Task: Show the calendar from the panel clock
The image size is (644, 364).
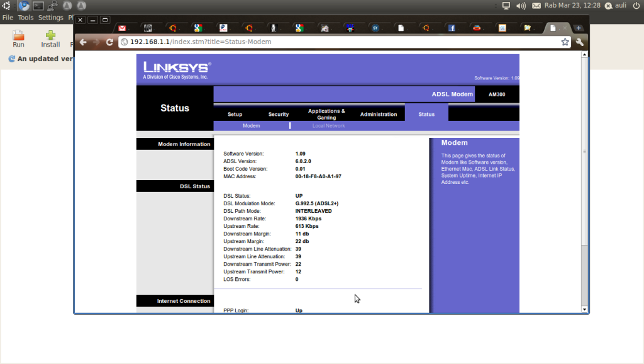Action: click(572, 5)
